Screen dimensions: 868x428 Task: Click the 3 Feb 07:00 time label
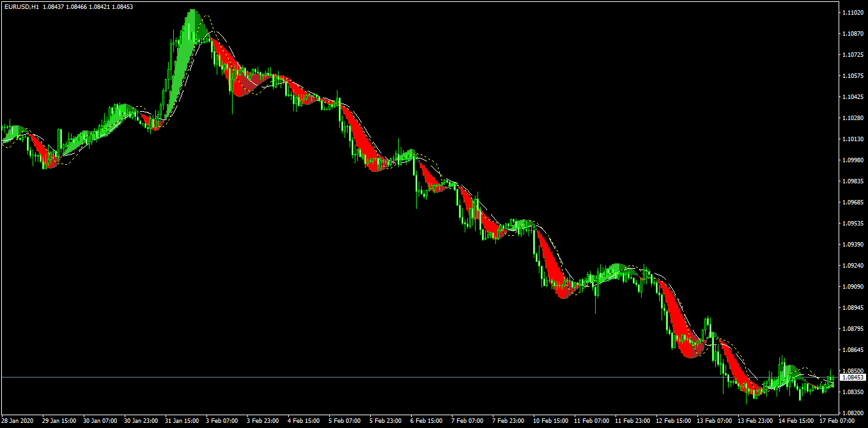tap(223, 422)
